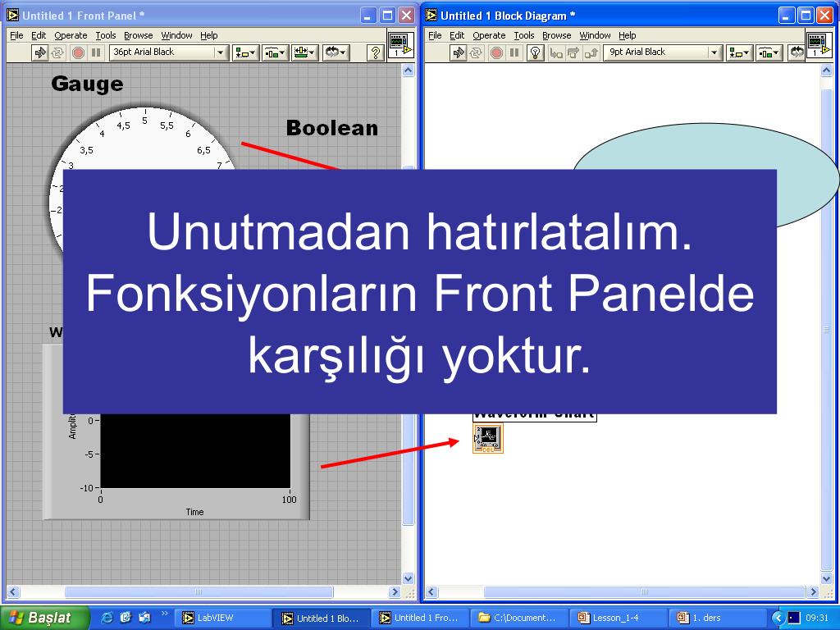Open Reorder dropdown in Front Panel toolbar
840x630 pixels.
coord(336,52)
